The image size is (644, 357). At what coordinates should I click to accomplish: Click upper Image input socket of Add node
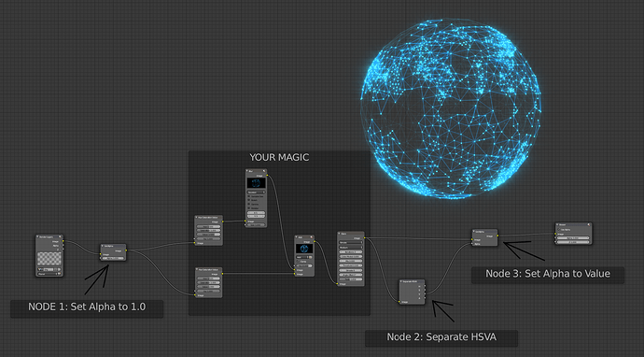point(295,270)
